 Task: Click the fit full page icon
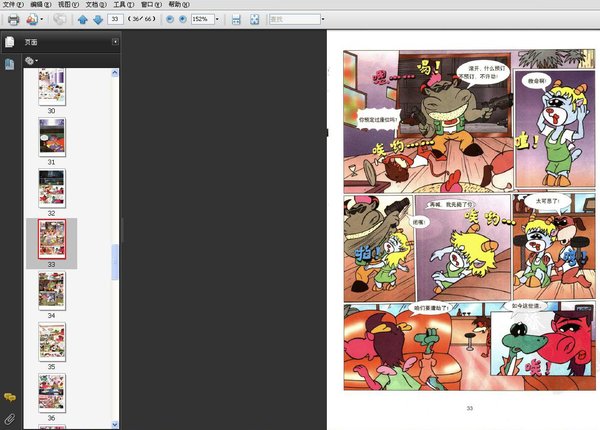tap(254, 19)
